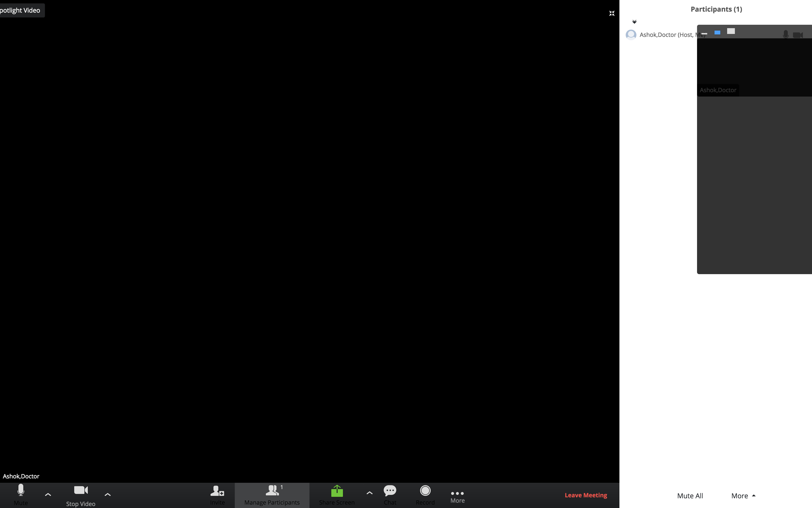Select Ashok,Doctor's avatar in the participants list

click(631, 35)
